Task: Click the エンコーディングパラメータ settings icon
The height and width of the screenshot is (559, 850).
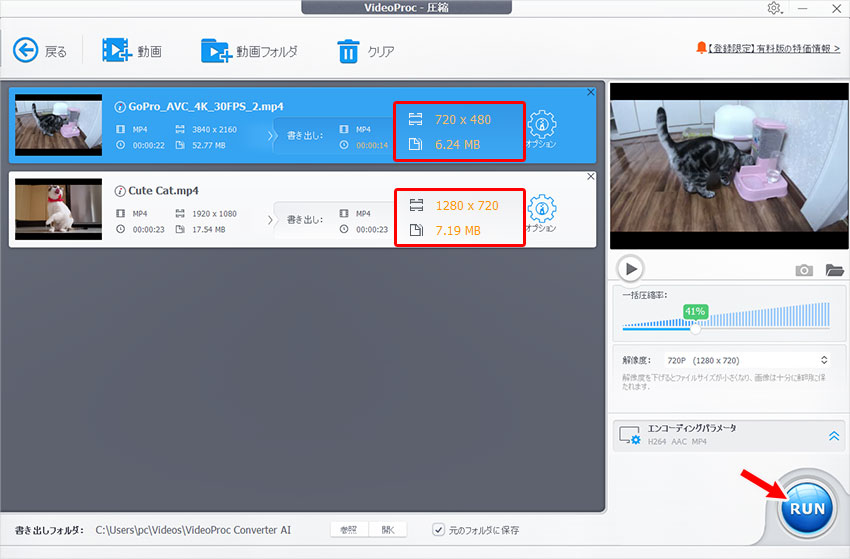Action: click(630, 435)
